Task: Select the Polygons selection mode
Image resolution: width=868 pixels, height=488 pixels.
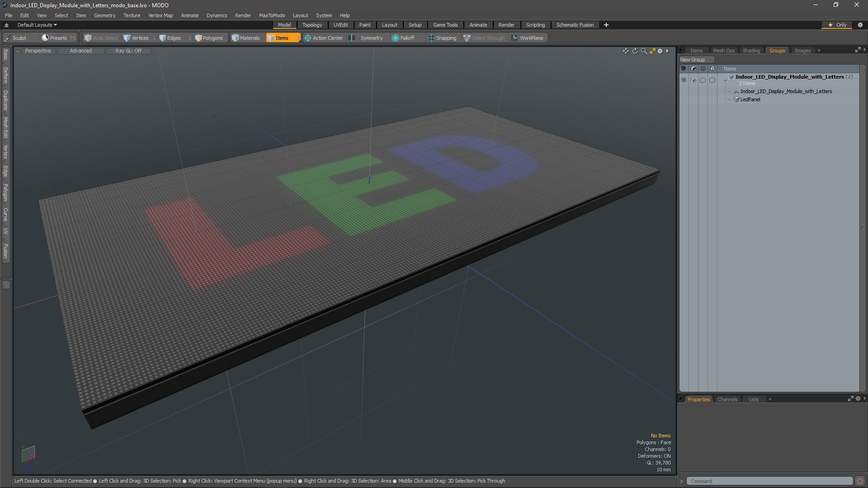Action: (209, 38)
